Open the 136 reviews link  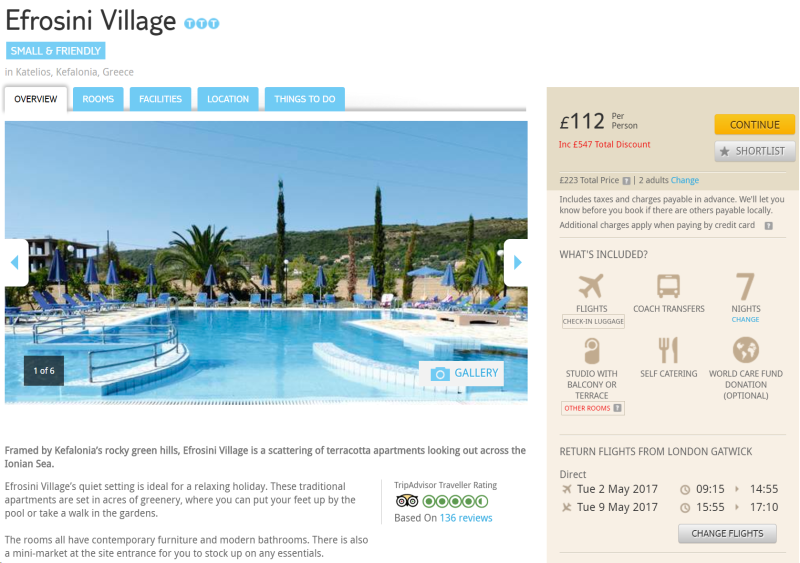466,518
